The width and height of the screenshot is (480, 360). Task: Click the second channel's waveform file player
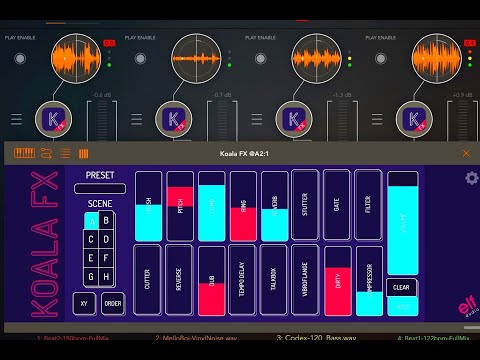[x=196, y=58]
